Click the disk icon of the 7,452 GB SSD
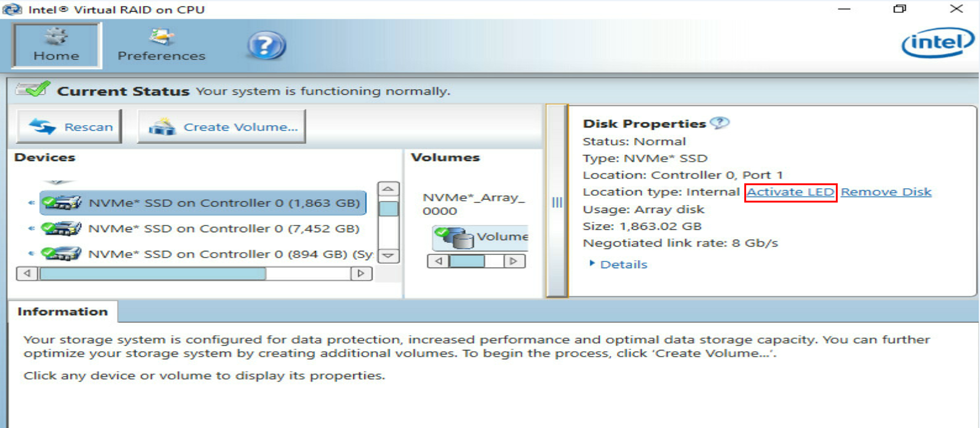Screen dimensions: 980x428 point(61,228)
